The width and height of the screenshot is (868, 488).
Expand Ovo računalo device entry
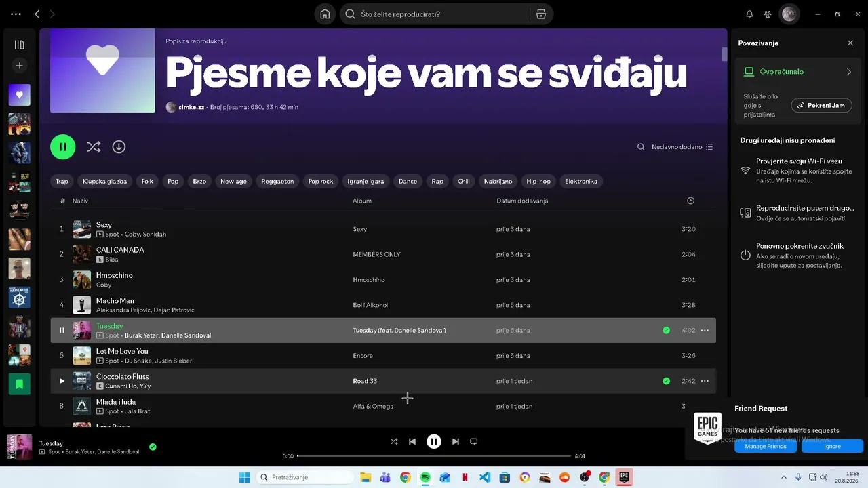798,72
